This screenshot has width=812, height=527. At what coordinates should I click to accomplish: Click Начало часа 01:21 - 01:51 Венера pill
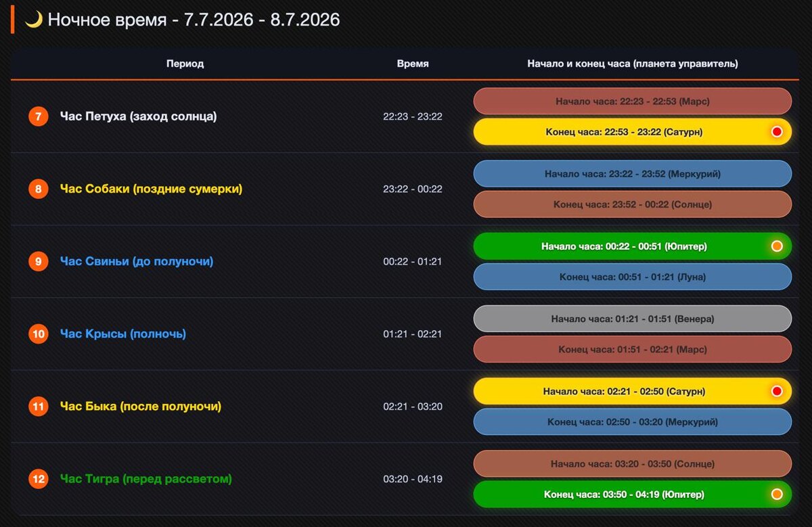click(x=633, y=319)
